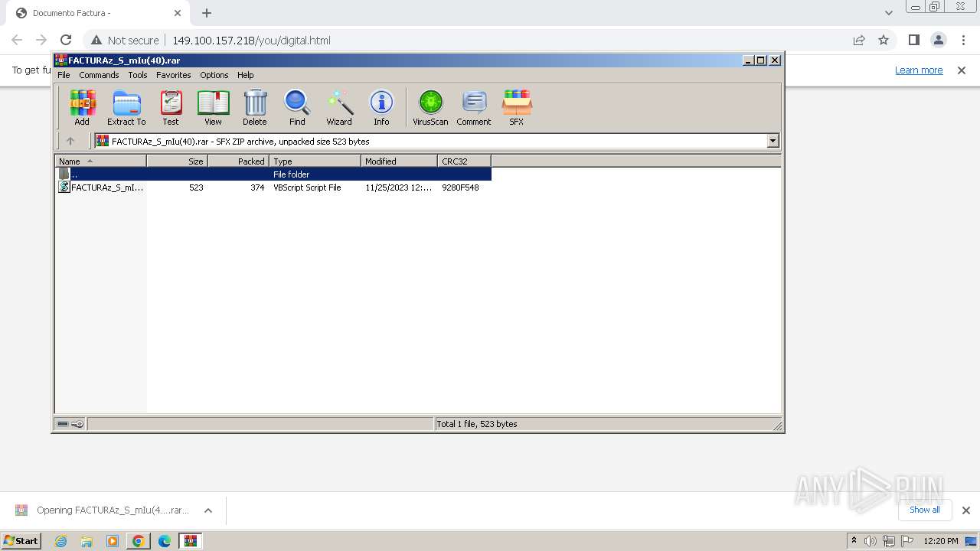
Task: Click the Delete trash icon
Action: [255, 107]
